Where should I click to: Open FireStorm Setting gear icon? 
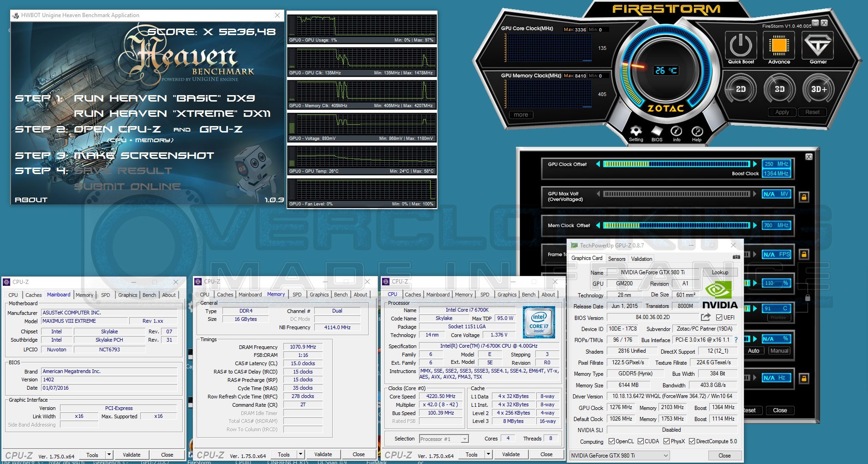click(x=636, y=131)
